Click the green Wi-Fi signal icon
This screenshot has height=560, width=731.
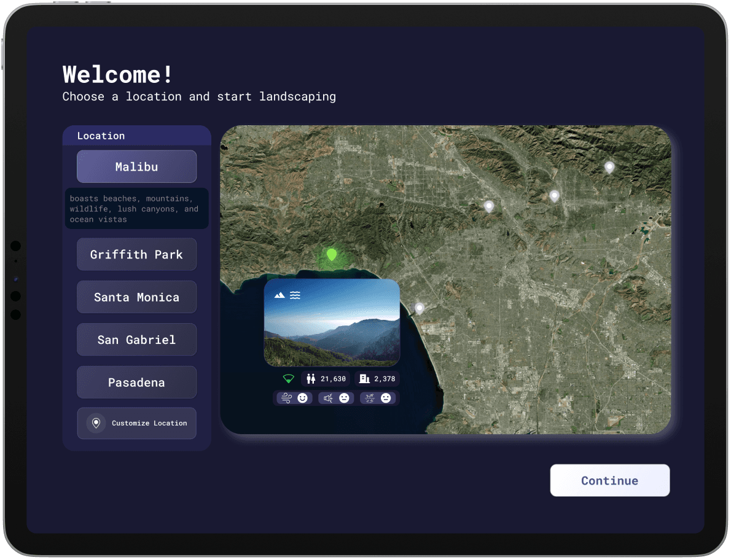pyautogui.click(x=288, y=379)
